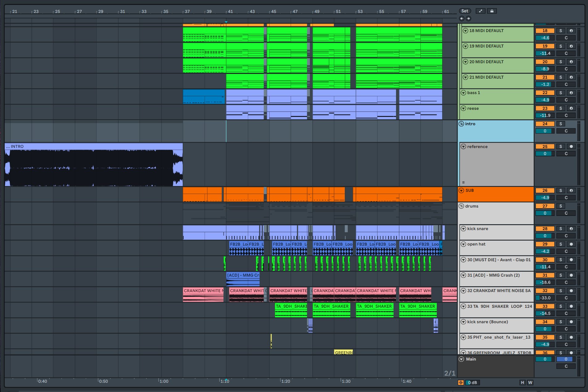Screen dimensions: 588x392
Task: Unfold the MMG Crash (2) track
Action: click(463, 275)
